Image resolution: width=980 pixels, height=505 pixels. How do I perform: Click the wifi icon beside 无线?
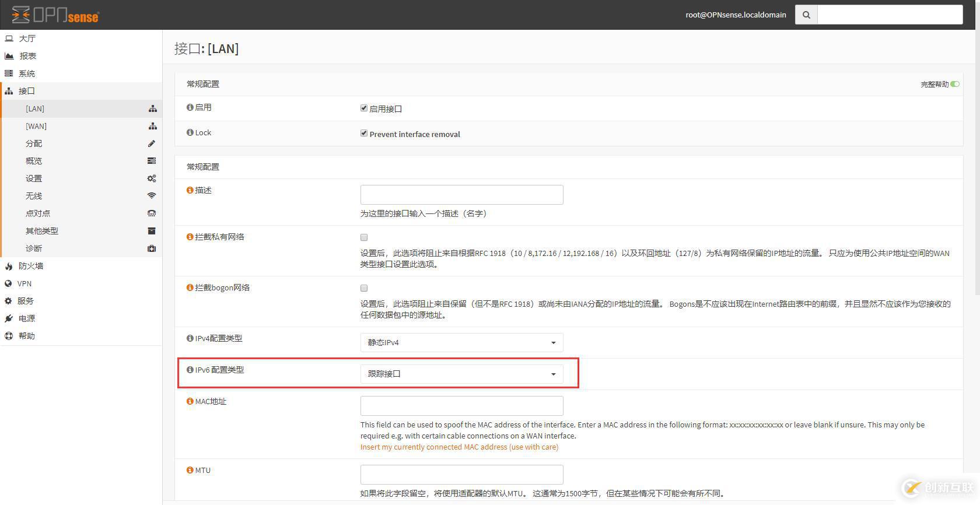(152, 196)
